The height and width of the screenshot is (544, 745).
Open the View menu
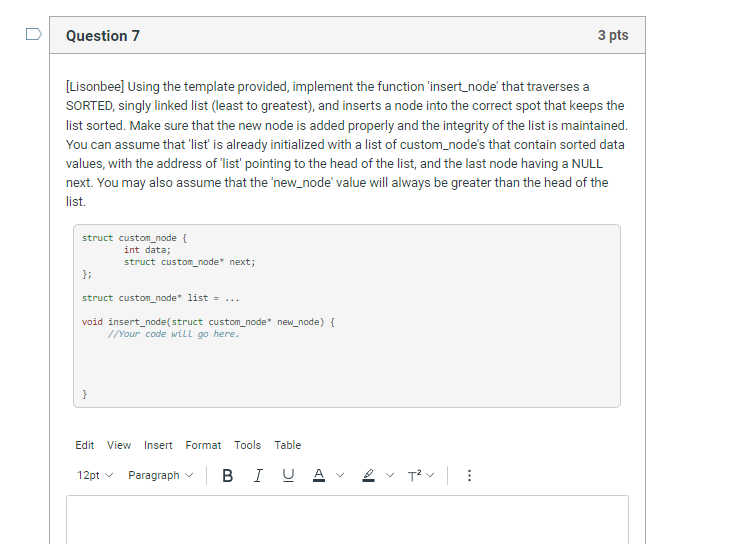tap(119, 445)
